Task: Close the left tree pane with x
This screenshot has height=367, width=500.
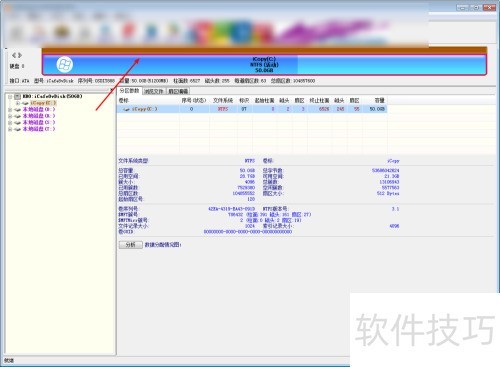Action: [111, 90]
